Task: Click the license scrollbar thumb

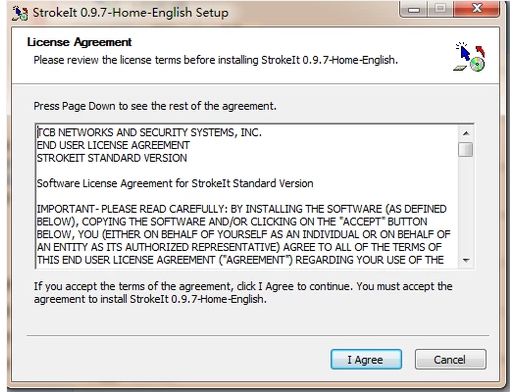Action: [466, 149]
